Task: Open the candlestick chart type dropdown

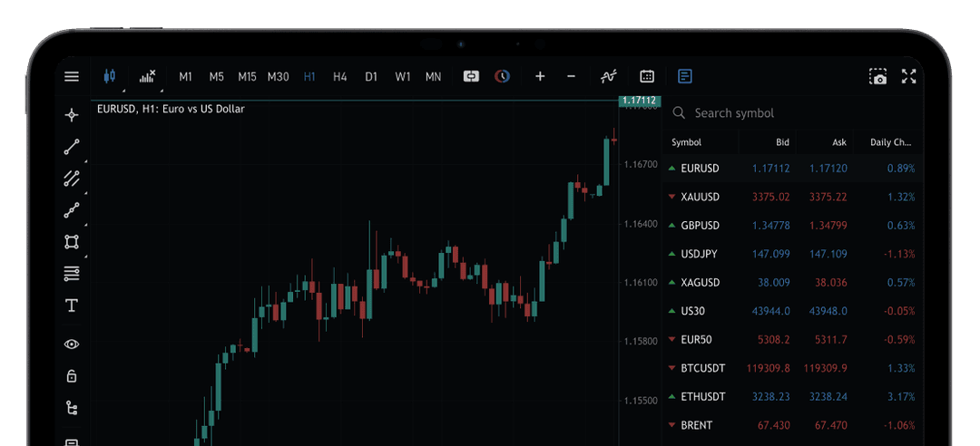Action: (111, 77)
